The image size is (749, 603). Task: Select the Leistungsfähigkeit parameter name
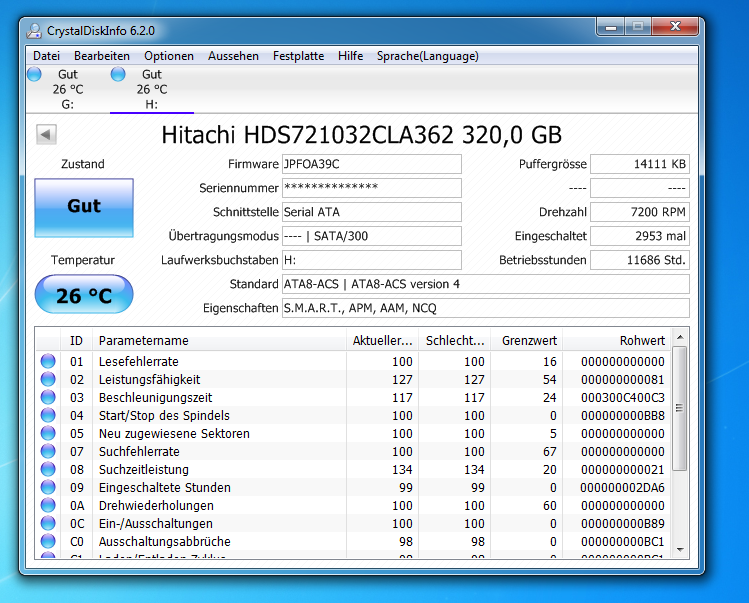[x=150, y=380]
